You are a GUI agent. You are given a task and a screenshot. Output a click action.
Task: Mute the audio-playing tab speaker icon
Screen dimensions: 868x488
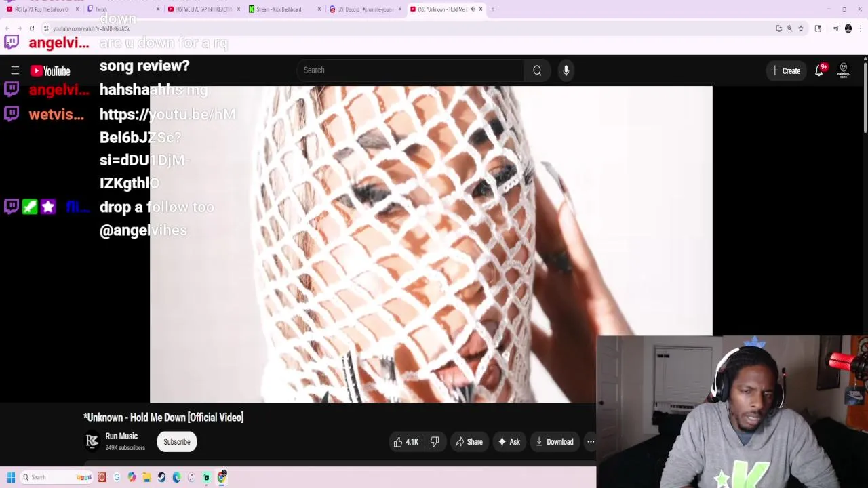pos(473,9)
